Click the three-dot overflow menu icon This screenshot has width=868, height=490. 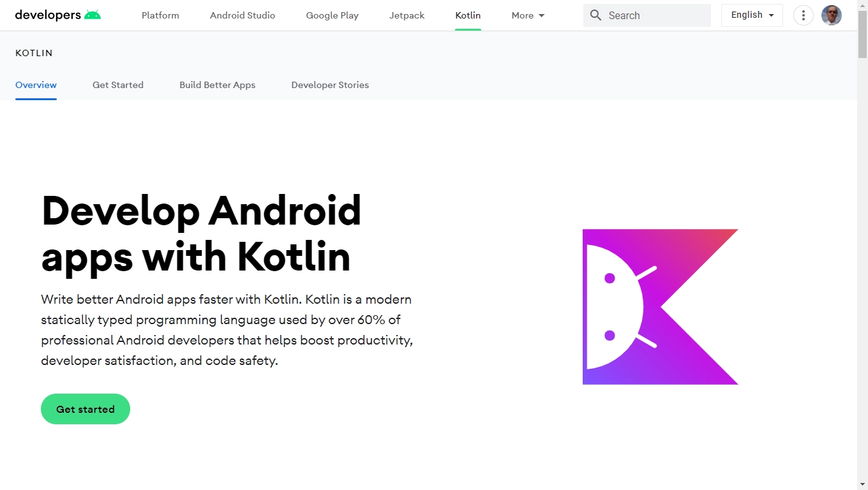(803, 15)
